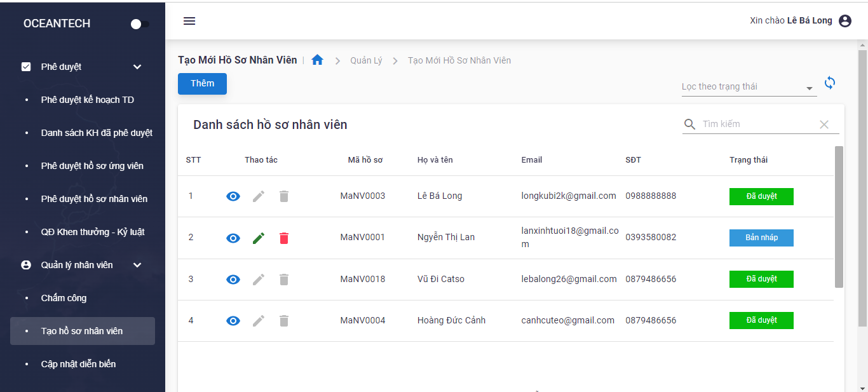The width and height of the screenshot is (868, 392).
Task: Open the Lọc theo trạng thái dropdown
Action: pos(749,87)
